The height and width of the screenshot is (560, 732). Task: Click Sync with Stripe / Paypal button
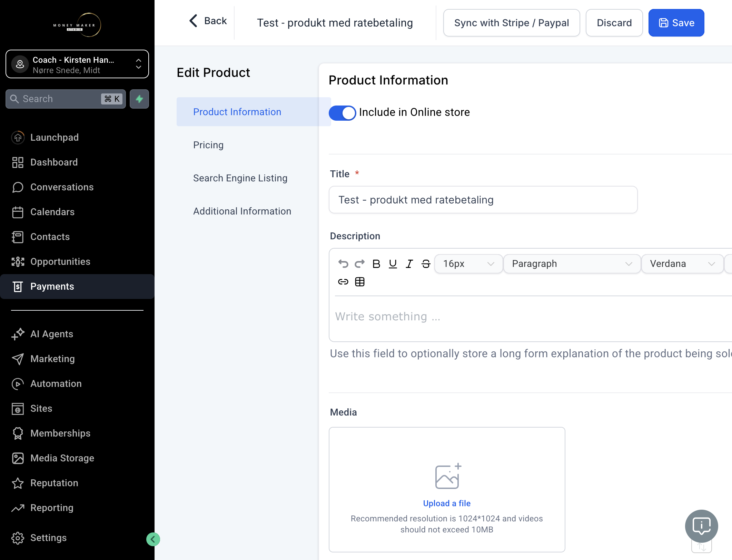tap(511, 23)
